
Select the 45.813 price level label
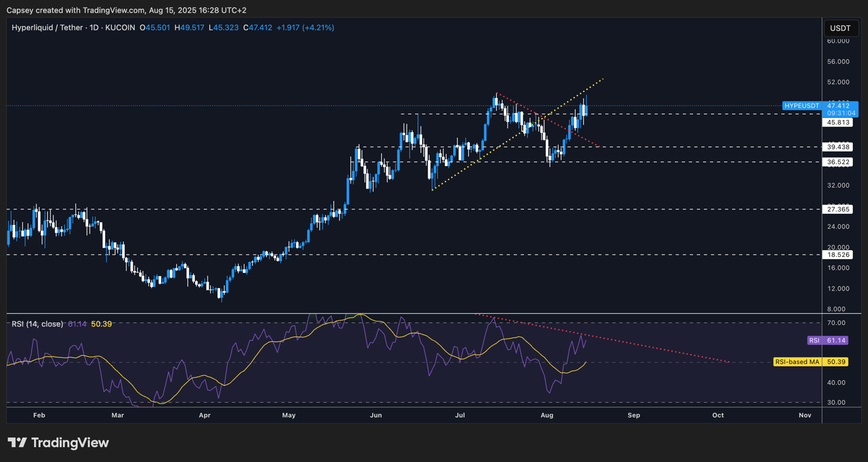click(837, 123)
